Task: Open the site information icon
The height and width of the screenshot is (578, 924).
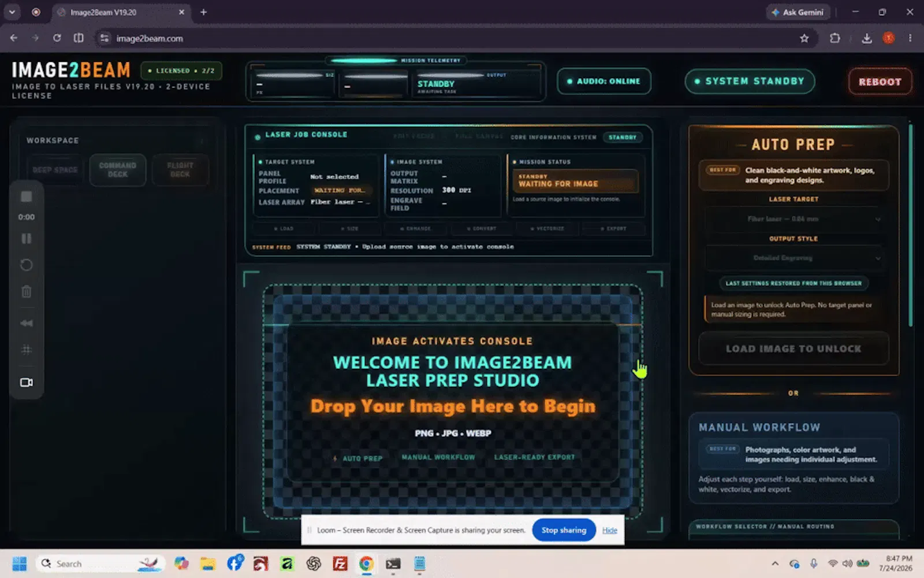Action: (x=105, y=38)
